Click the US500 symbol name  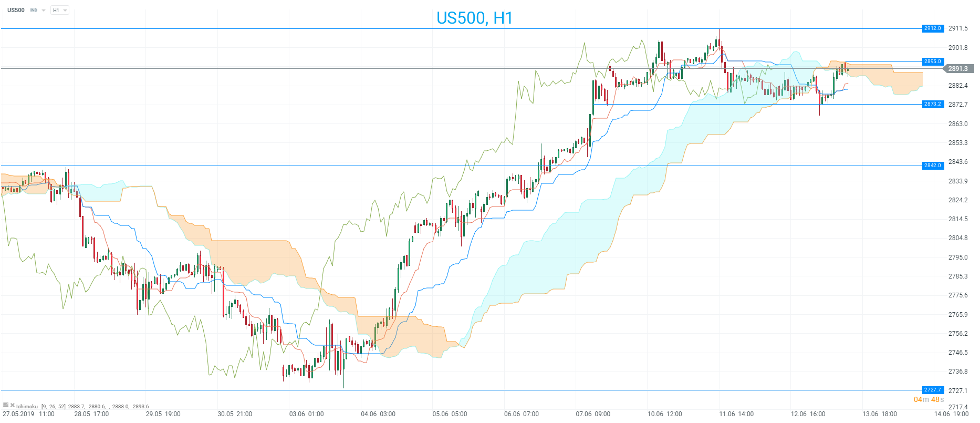click(x=16, y=10)
